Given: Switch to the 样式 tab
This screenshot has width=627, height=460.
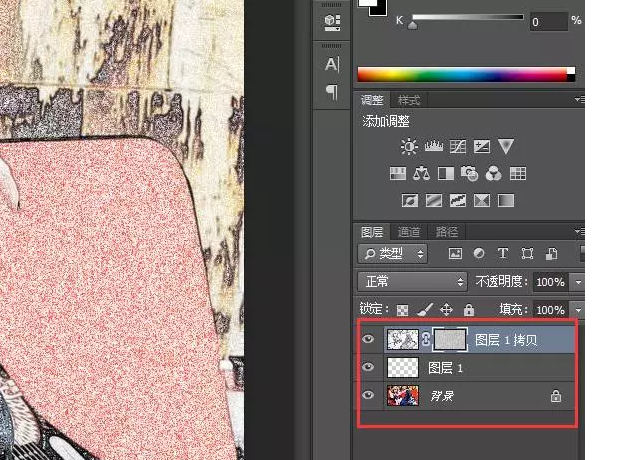Looking at the screenshot, I should [x=409, y=100].
